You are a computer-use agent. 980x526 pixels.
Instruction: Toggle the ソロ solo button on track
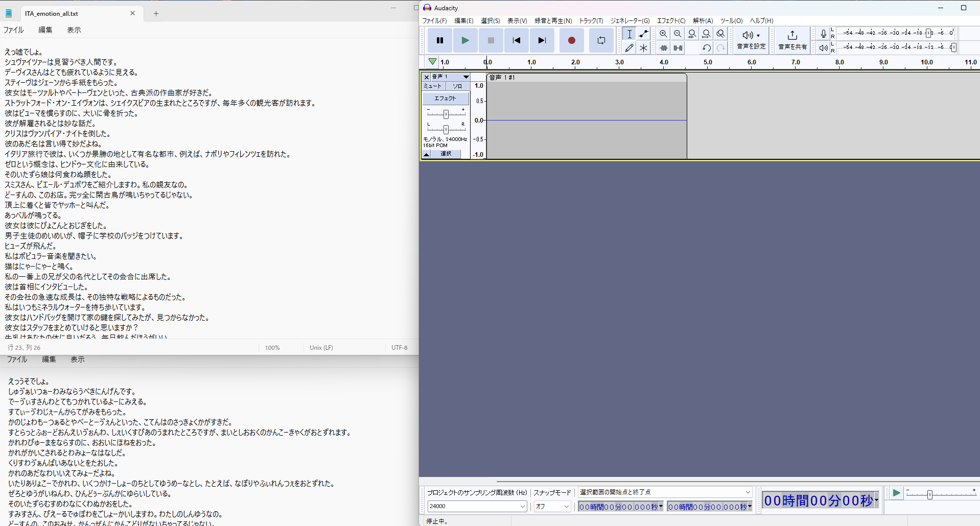458,86
